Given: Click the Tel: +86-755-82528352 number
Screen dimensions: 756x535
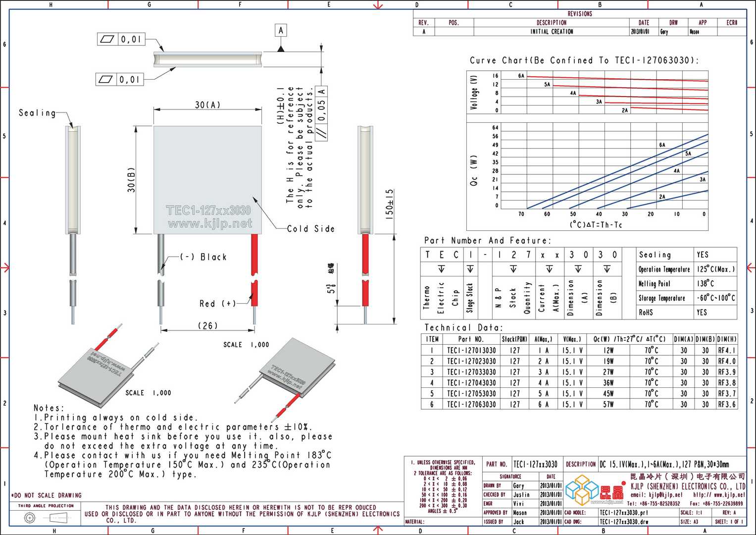Looking at the screenshot, I should [x=654, y=503].
